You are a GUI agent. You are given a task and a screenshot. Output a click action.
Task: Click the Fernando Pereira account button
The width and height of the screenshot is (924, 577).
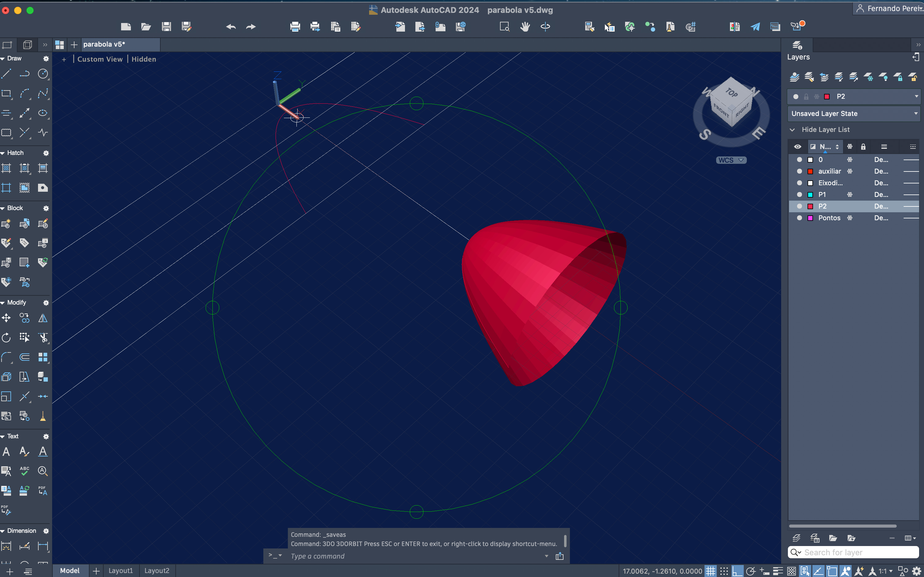[x=888, y=8]
